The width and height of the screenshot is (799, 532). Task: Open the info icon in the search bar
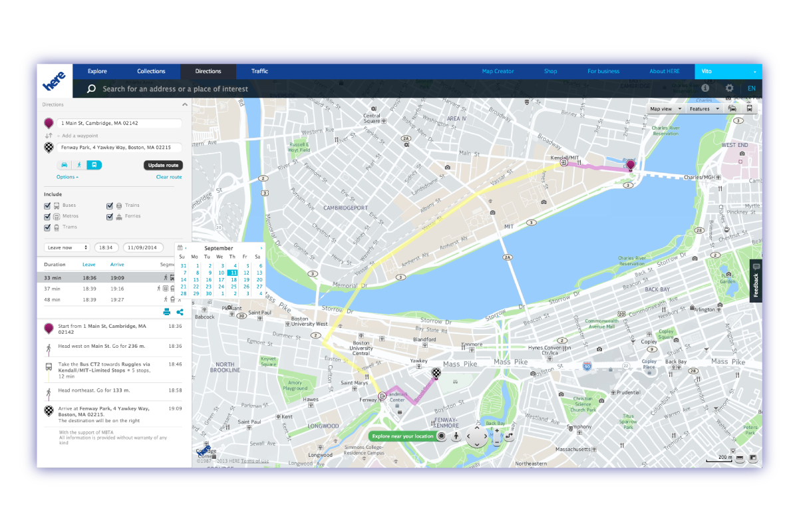pyautogui.click(x=705, y=88)
